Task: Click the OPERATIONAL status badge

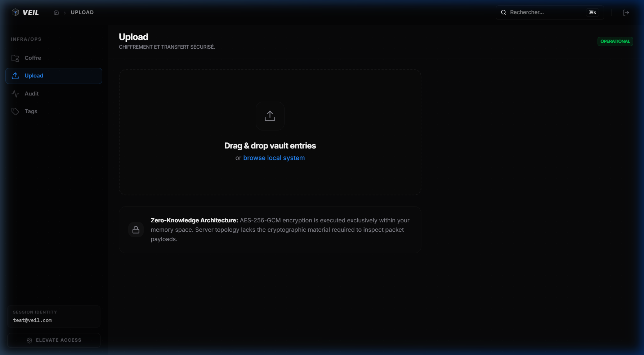Action: [615, 41]
